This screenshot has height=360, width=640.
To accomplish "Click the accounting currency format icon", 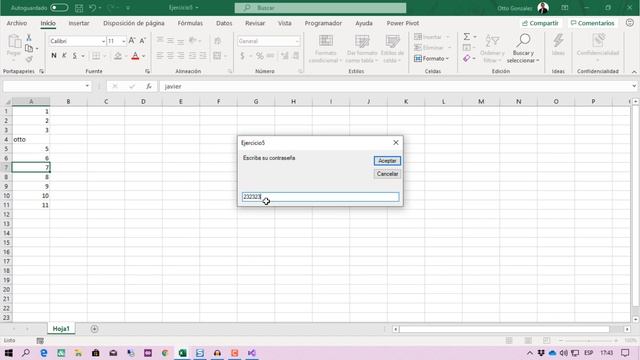I will coord(242,56).
